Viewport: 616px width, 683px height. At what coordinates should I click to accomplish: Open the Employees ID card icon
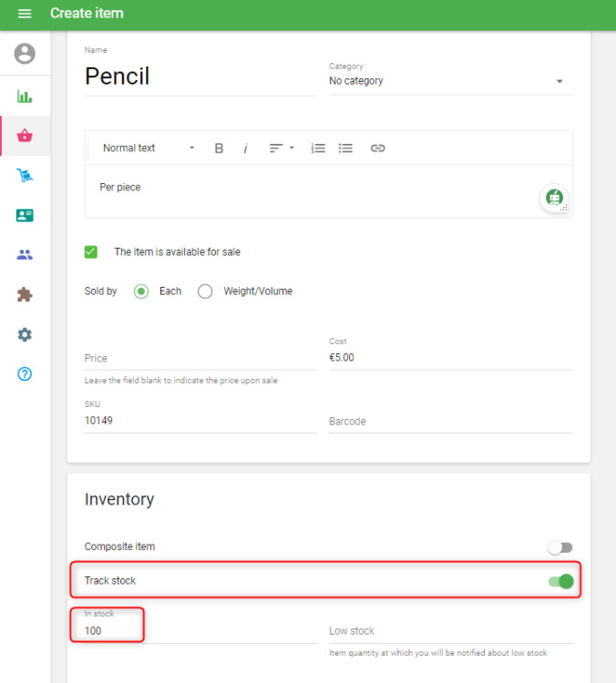click(x=25, y=216)
